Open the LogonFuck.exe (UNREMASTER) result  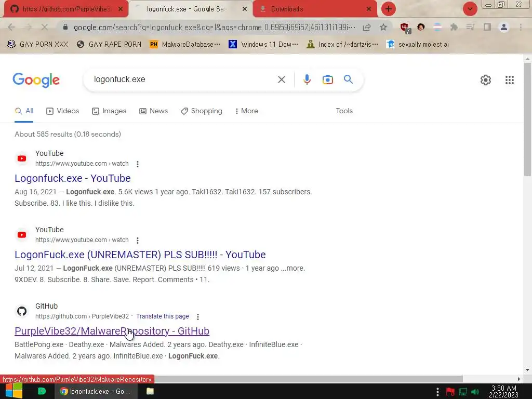point(140,255)
